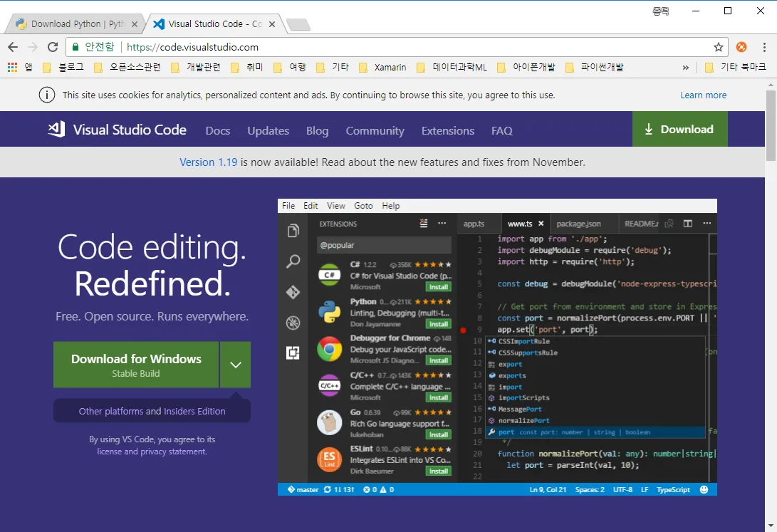Click the Go gopher extension icon

pyautogui.click(x=330, y=422)
